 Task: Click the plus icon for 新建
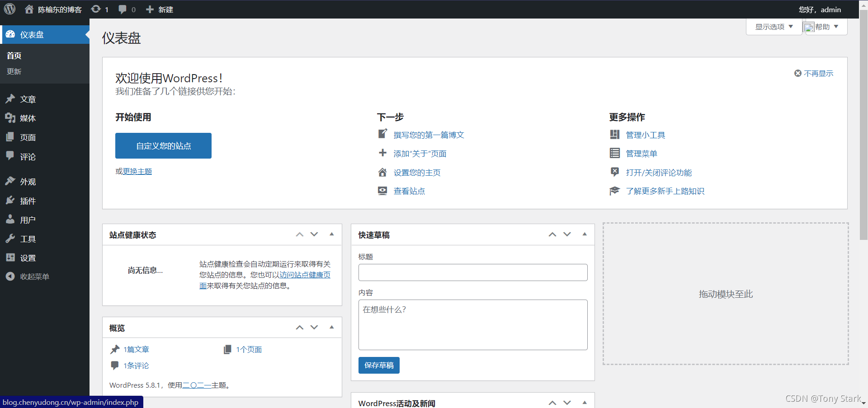coord(150,9)
